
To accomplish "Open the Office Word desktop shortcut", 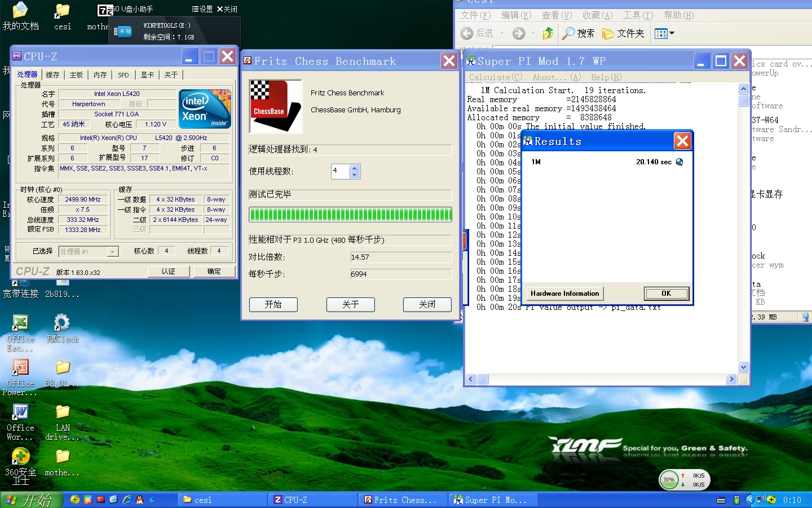I will pos(20,422).
